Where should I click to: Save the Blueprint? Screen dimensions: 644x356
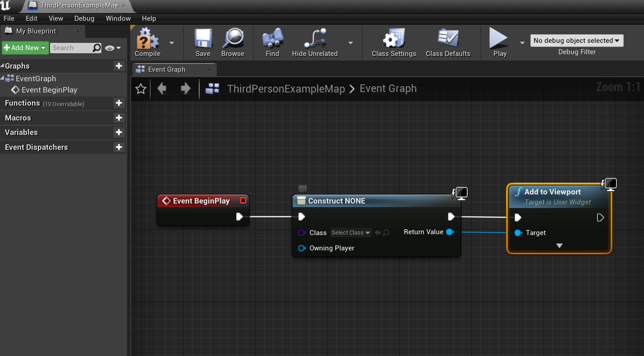[x=203, y=42]
